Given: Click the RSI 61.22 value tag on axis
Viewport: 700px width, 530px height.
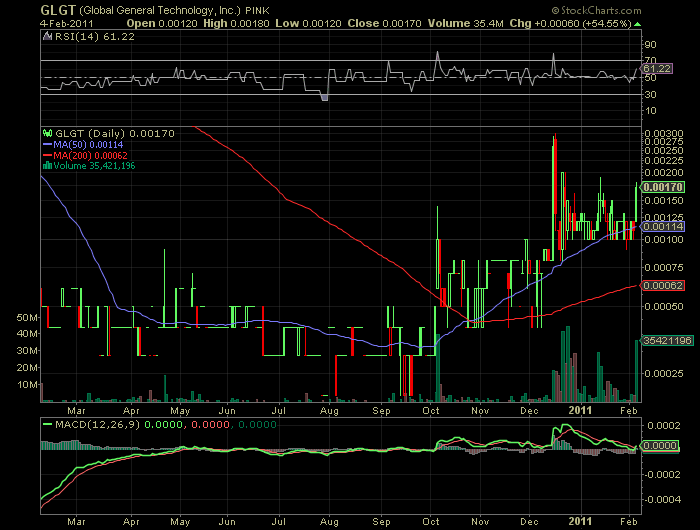Looking at the screenshot, I should (x=657, y=69).
